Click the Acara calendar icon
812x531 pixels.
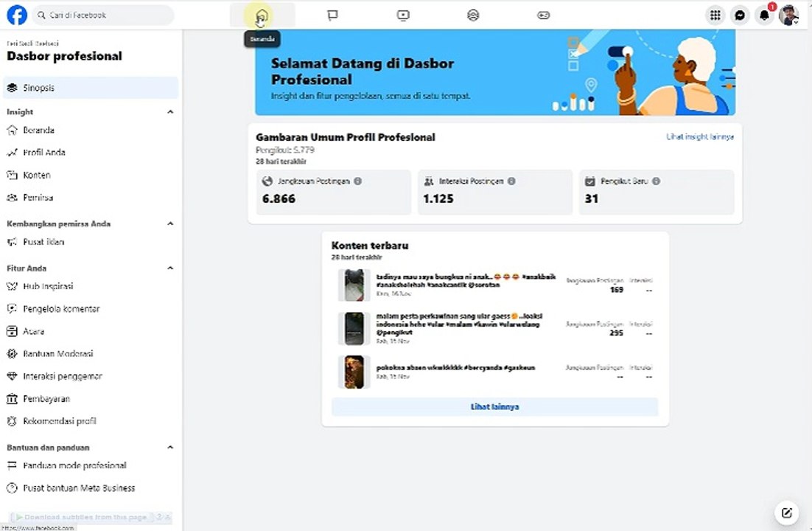pos(12,331)
